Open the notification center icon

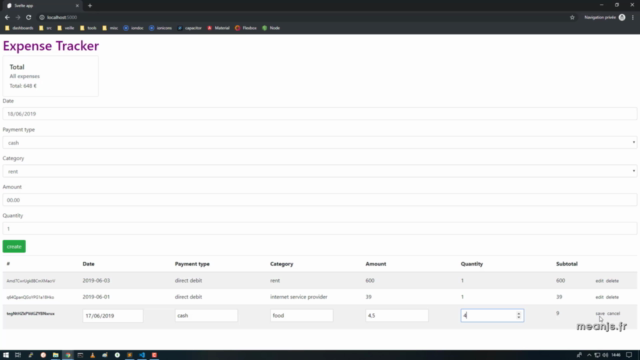[629, 355]
